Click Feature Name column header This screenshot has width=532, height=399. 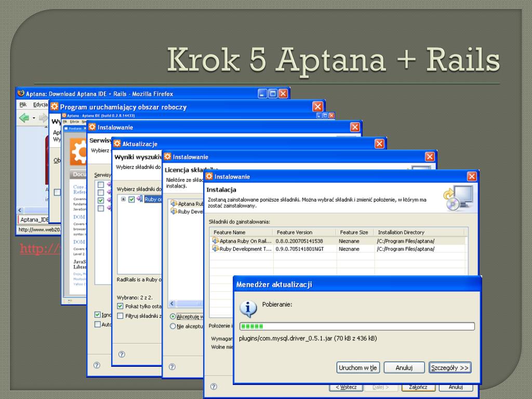point(241,232)
